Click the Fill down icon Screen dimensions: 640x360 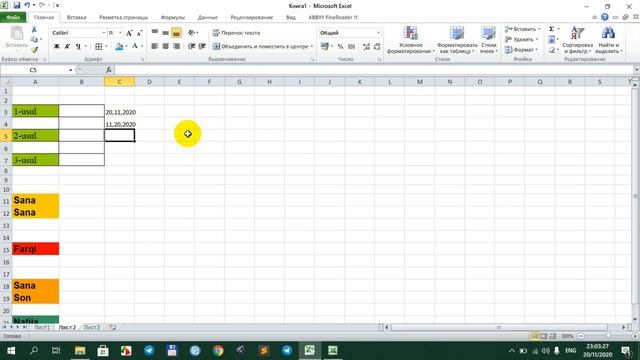(551, 40)
